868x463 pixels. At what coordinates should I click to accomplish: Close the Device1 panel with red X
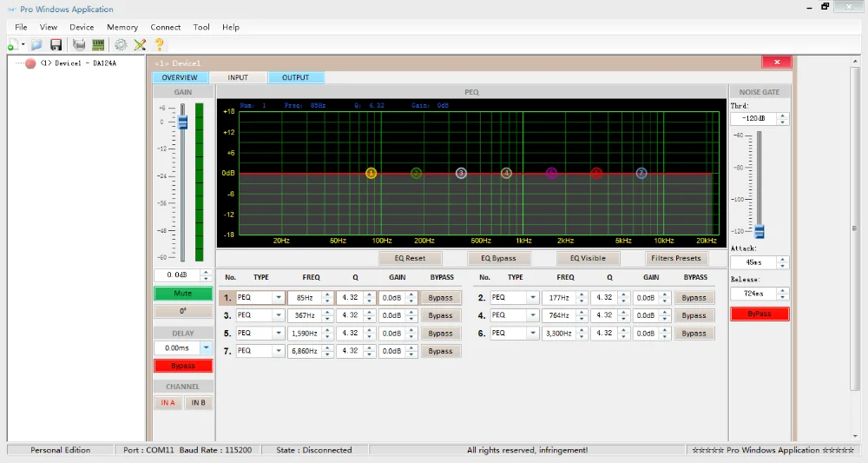[777, 62]
